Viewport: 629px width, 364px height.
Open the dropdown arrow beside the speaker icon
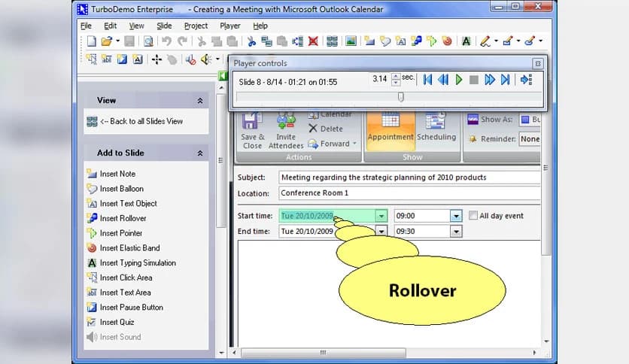[217, 59]
